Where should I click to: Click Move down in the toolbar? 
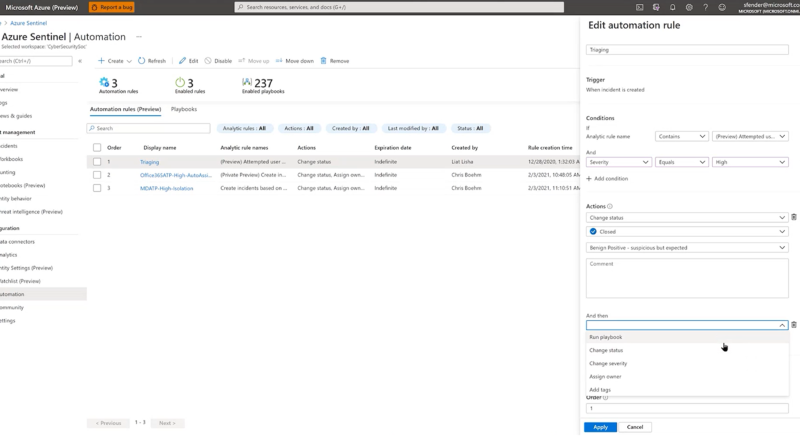(295, 61)
